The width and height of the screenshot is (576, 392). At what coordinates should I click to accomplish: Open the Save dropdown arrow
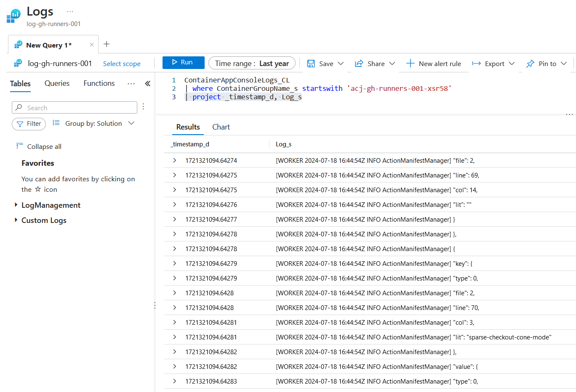[341, 64]
